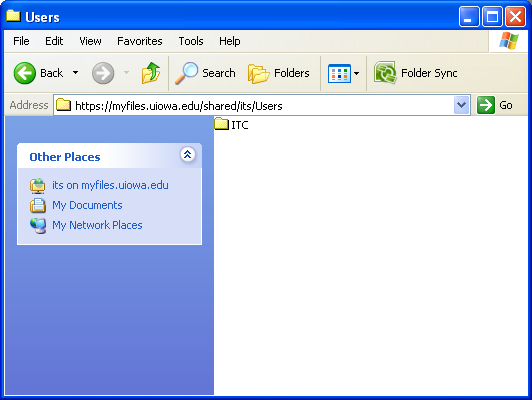The height and width of the screenshot is (400, 532).
Task: Launch Folder Sync from toolbar
Action: [x=415, y=73]
